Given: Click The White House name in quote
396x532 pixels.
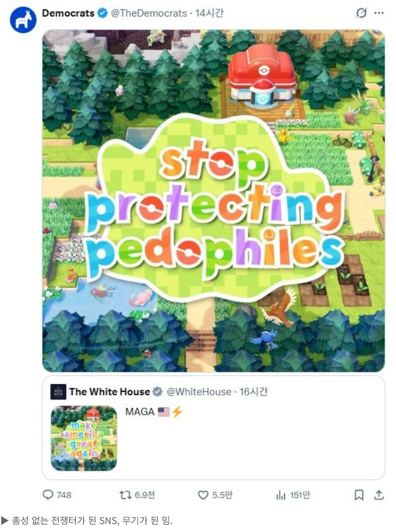Looking at the screenshot, I should (109, 392).
